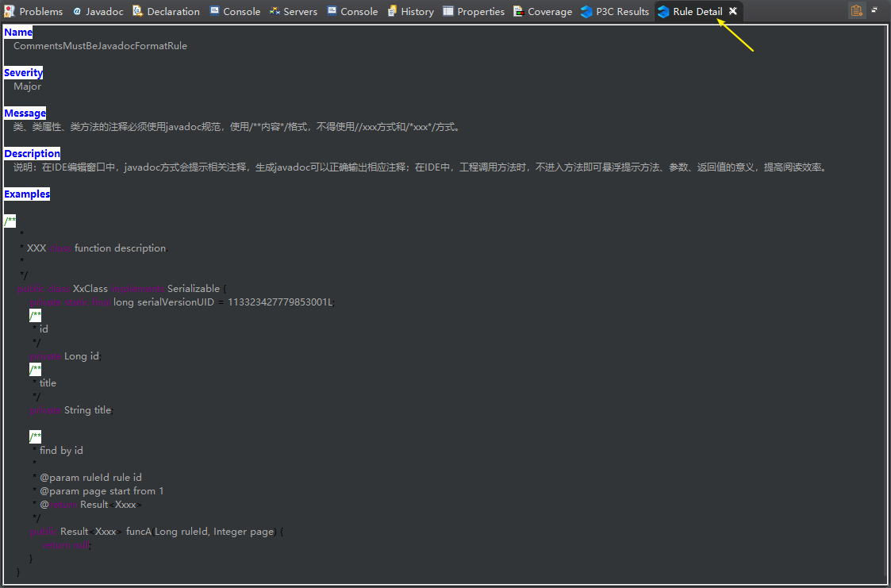Screen dimensions: 891x588
Task: Click the Message heading
Action: point(25,113)
